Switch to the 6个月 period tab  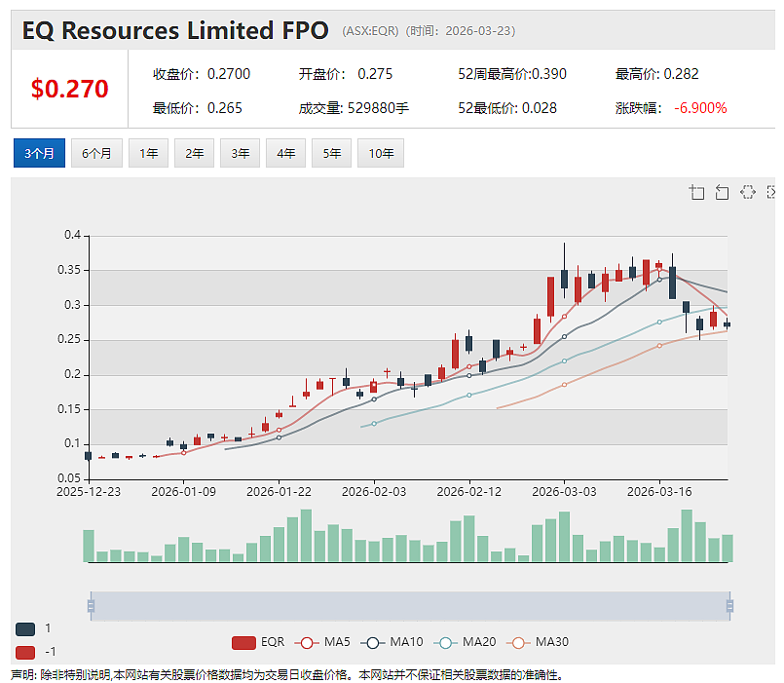point(96,153)
